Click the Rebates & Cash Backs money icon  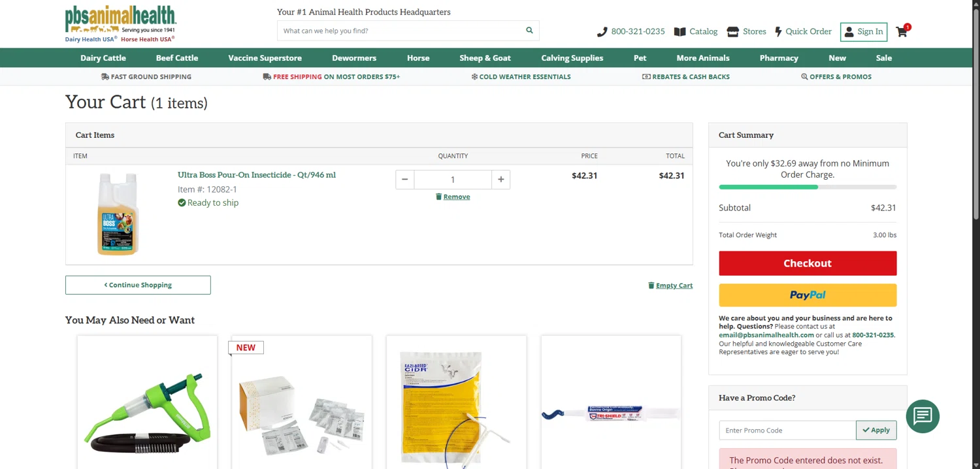pos(646,76)
